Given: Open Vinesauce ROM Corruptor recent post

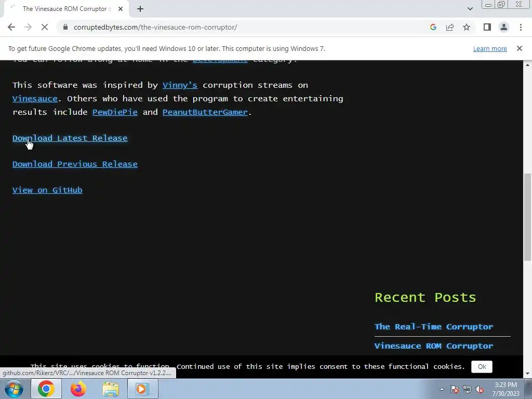Looking at the screenshot, I should tap(434, 346).
